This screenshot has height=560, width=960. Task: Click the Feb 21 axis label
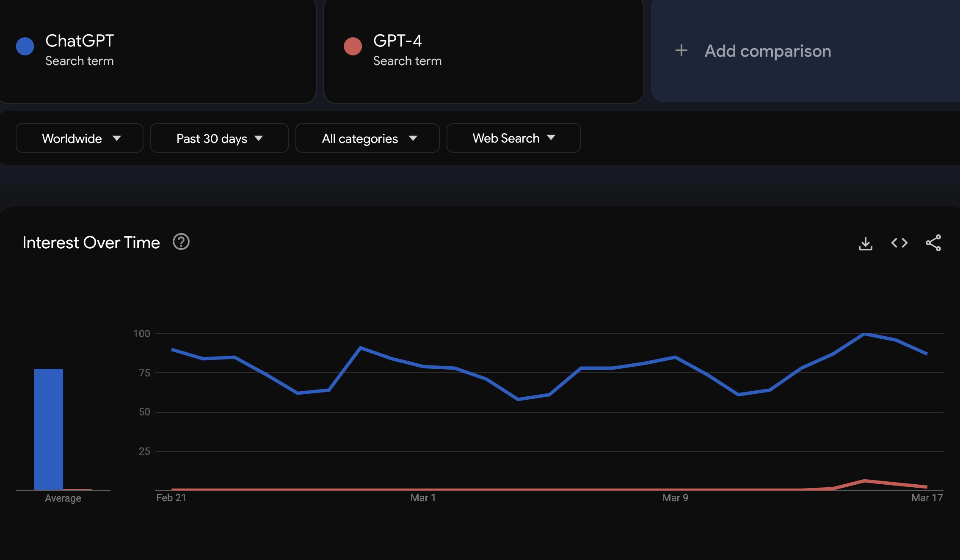coord(171,498)
